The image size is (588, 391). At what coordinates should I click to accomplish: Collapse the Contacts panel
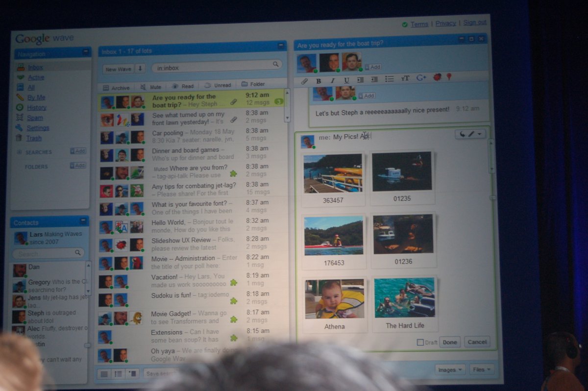pyautogui.click(x=83, y=221)
